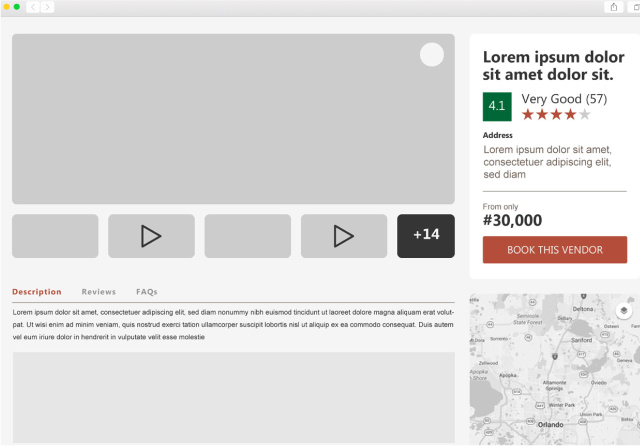Select the first gallery thumbnail

(x=55, y=236)
